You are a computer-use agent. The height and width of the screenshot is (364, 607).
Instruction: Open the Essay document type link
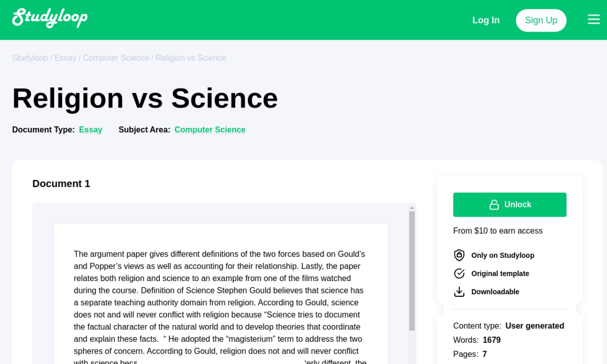point(91,130)
